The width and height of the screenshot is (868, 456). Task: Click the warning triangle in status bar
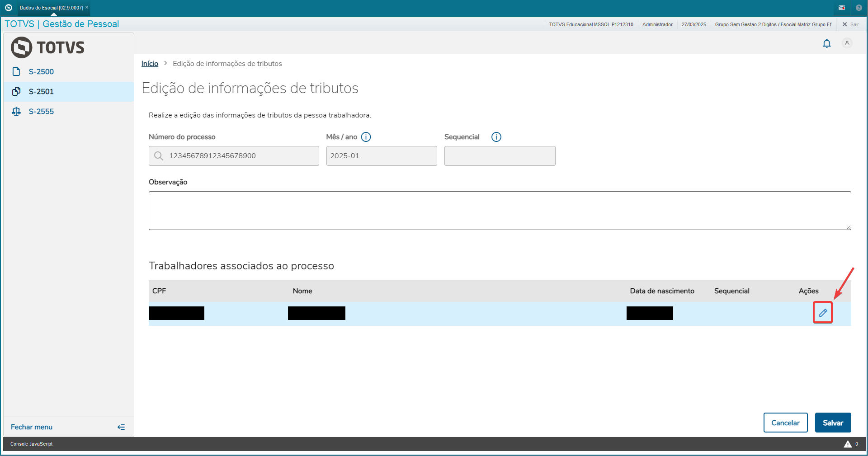(x=847, y=444)
